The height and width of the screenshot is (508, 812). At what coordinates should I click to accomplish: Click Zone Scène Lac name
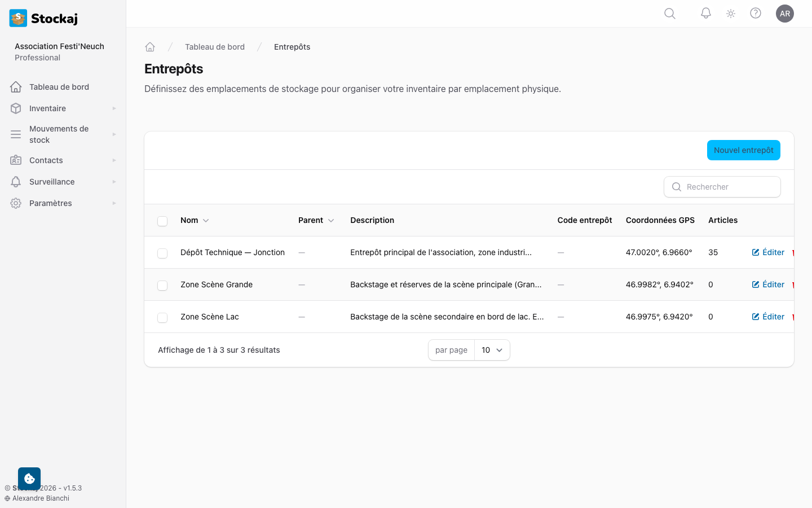click(x=210, y=317)
